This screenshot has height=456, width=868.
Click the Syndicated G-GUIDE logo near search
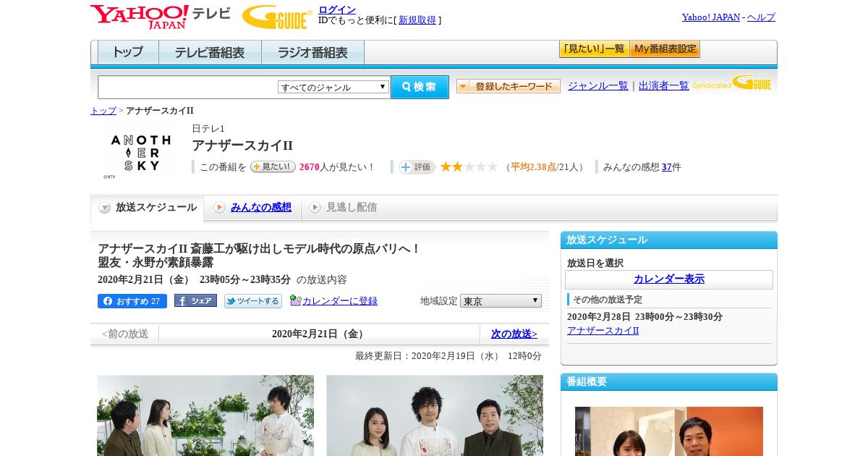click(733, 83)
